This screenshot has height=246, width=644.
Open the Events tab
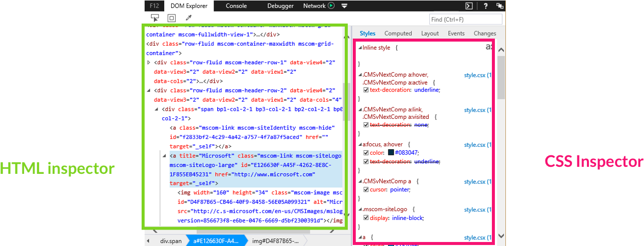click(x=456, y=34)
